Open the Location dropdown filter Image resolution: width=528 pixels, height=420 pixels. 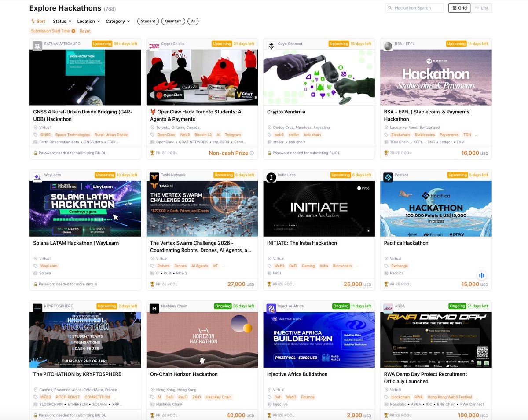(x=88, y=21)
